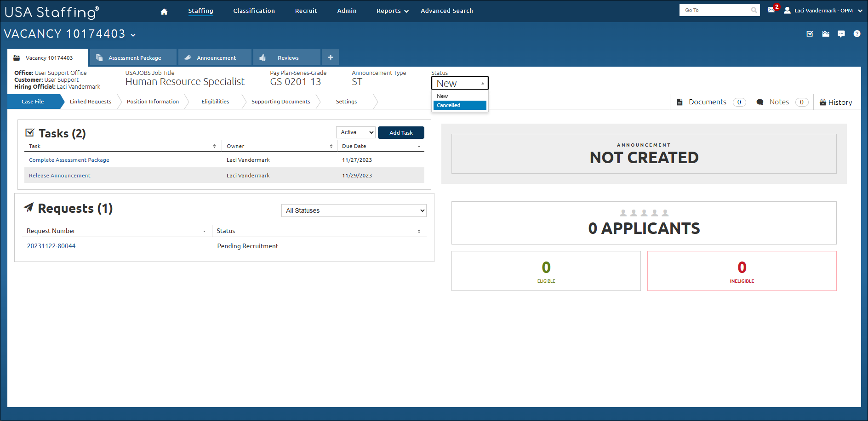This screenshot has height=421, width=868.
Task: Open Complete Assessment Package task
Action: coord(69,160)
